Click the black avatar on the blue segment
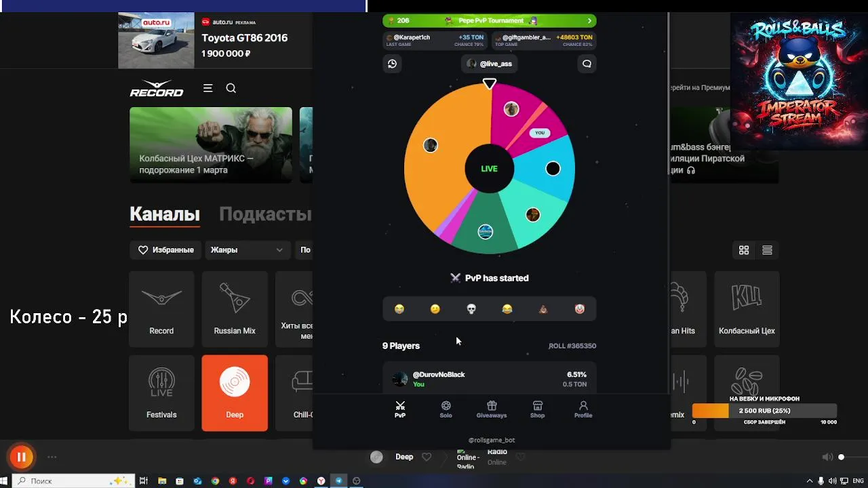Viewport: 868px width, 488px height. [x=553, y=169]
